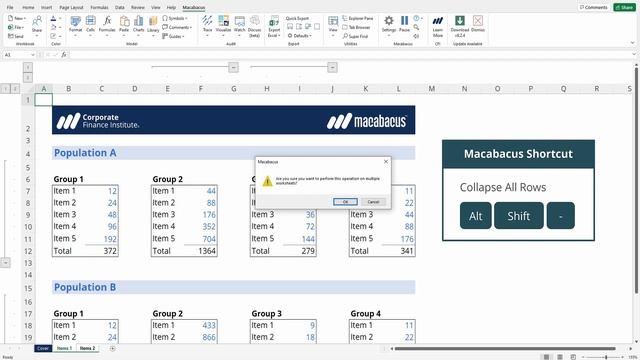Image resolution: width=640 pixels, height=360 pixels.
Task: Switch to the Home ribbon tab
Action: point(28,7)
